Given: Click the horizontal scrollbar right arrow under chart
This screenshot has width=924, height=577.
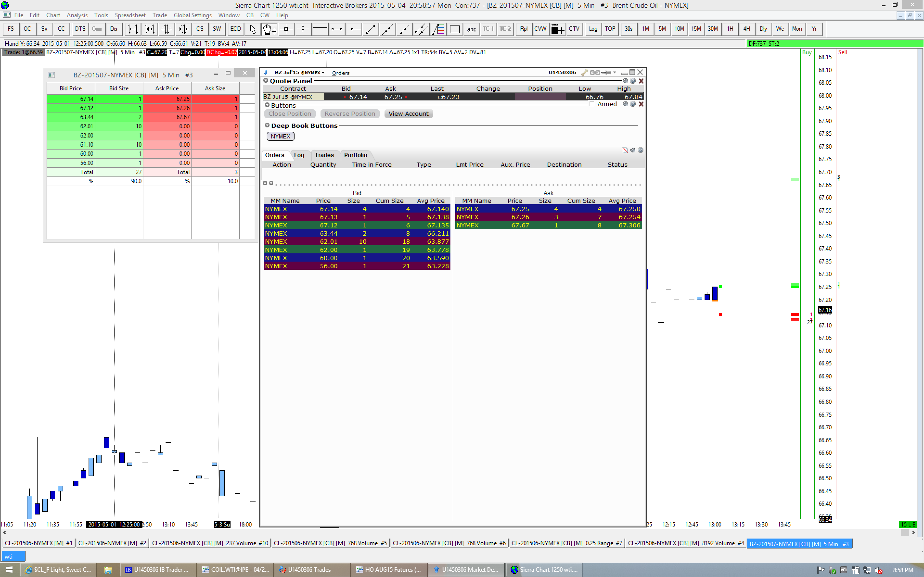Looking at the screenshot, I should 913,532.
